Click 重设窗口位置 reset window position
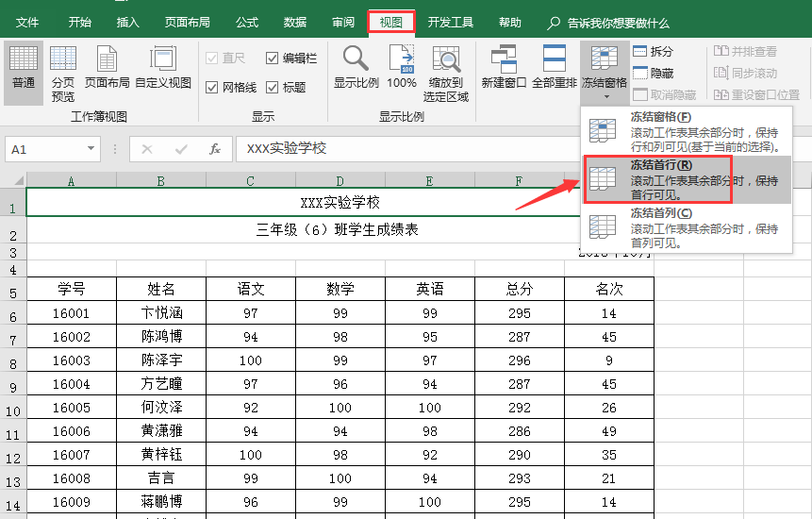The image size is (812, 519). [756, 94]
